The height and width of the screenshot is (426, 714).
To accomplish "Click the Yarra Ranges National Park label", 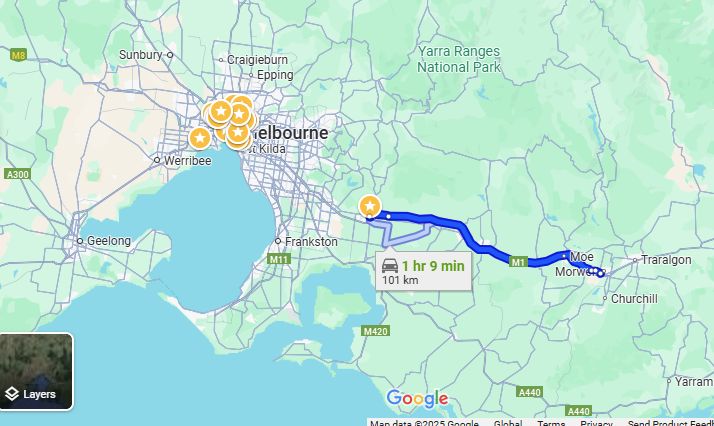I will 459,59.
